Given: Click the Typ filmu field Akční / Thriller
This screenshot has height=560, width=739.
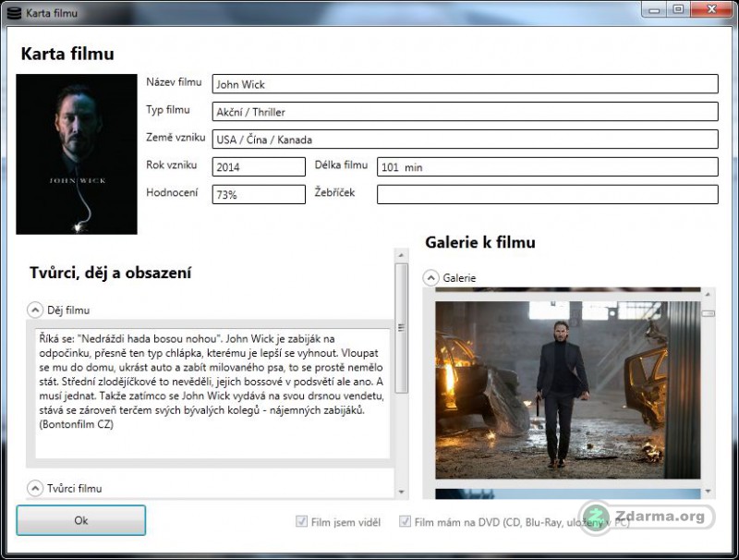Looking at the screenshot, I should tap(466, 112).
